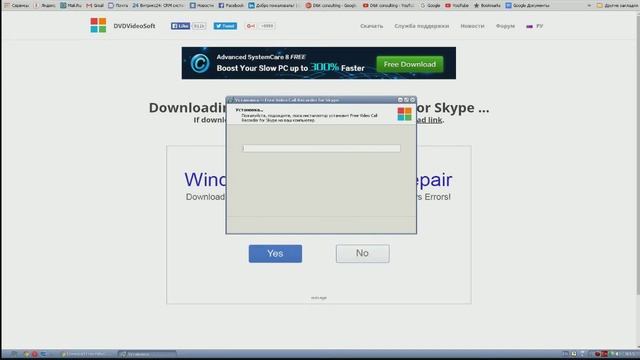The image size is (640, 360).
Task: Open the Служба поддержки menu item
Action: (x=422, y=26)
